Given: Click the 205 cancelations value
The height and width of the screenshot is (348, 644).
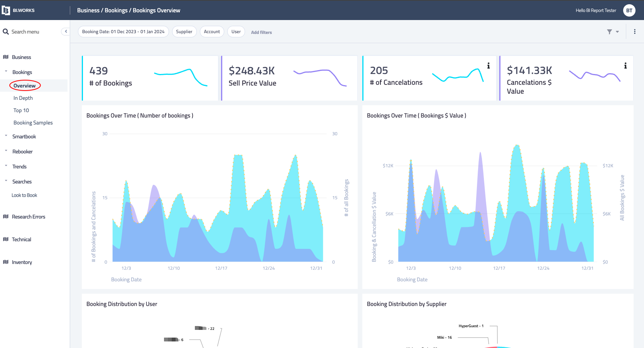Looking at the screenshot, I should [379, 71].
